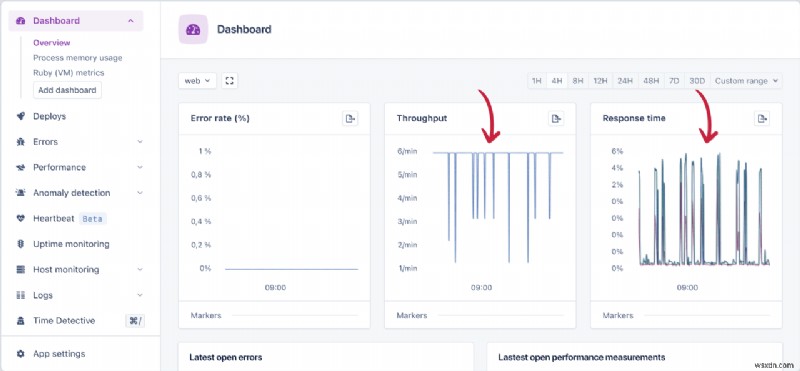This screenshot has width=800, height=371.
Task: Open Time Detective label
Action: click(64, 320)
